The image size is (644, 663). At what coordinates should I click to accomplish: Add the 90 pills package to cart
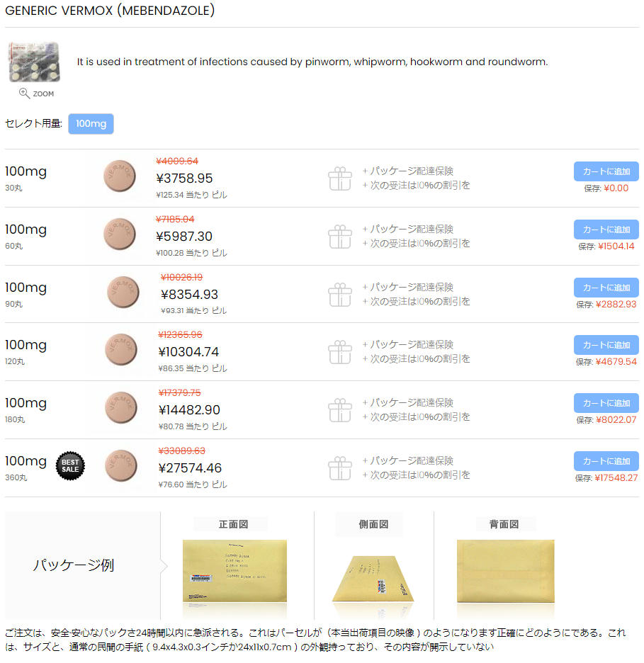(606, 288)
